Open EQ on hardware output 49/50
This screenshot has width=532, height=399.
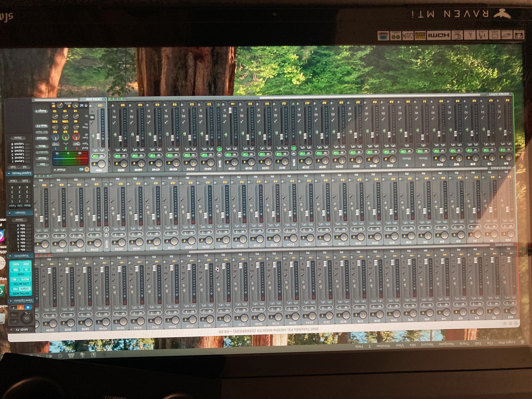(x=132, y=117)
